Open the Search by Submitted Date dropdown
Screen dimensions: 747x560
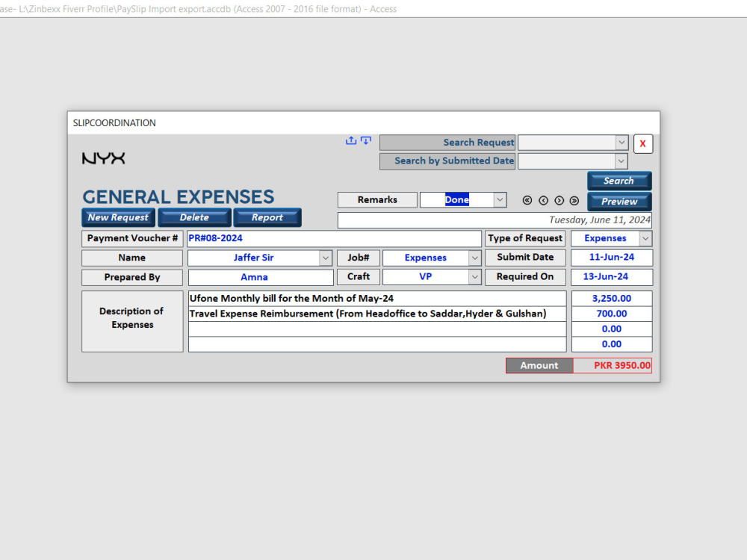pyautogui.click(x=621, y=161)
